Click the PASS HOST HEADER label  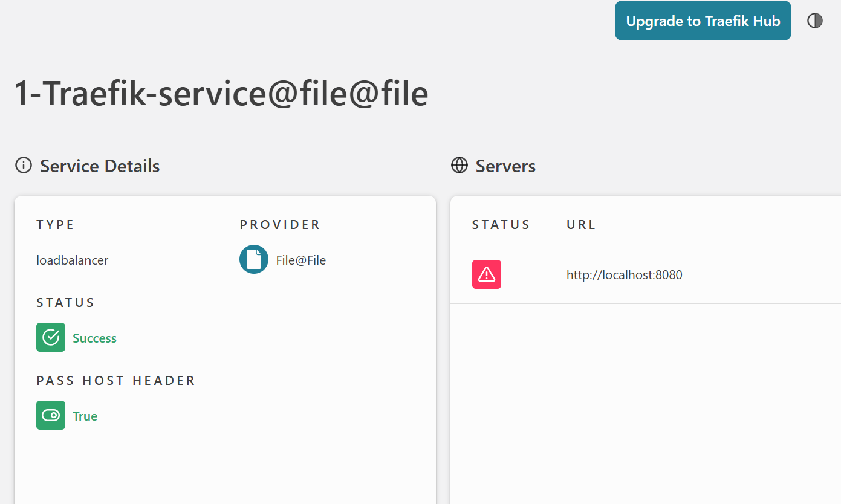click(x=116, y=381)
